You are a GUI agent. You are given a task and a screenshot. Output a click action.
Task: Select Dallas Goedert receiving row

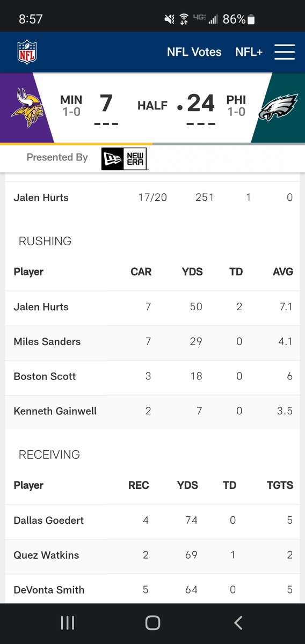pyautogui.click(x=152, y=521)
